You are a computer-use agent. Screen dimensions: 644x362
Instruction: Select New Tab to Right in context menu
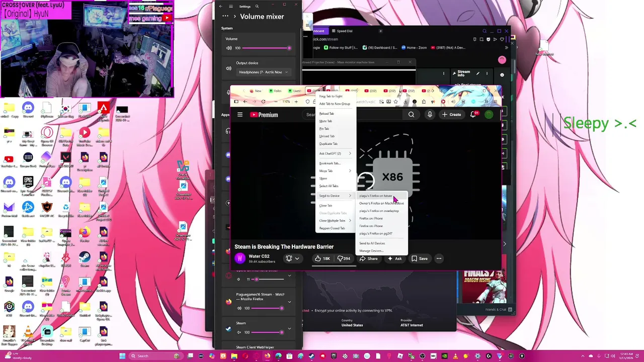[x=331, y=96]
